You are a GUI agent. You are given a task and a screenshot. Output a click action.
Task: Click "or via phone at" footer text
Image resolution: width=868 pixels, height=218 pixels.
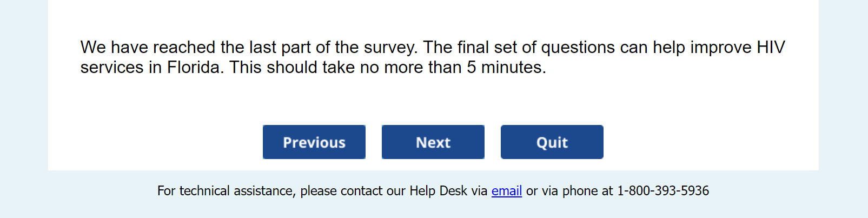(x=569, y=191)
